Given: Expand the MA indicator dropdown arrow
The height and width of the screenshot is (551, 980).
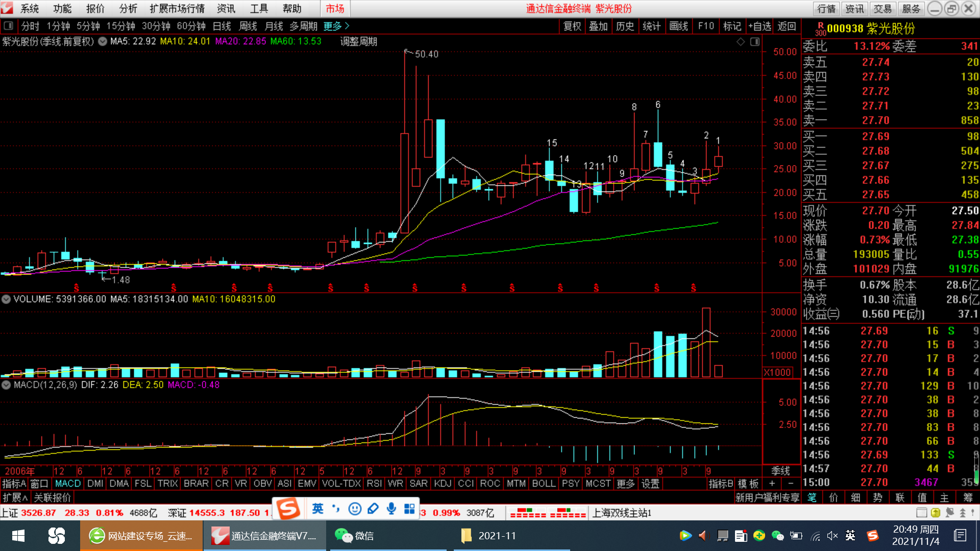Looking at the screenshot, I should (x=103, y=41).
